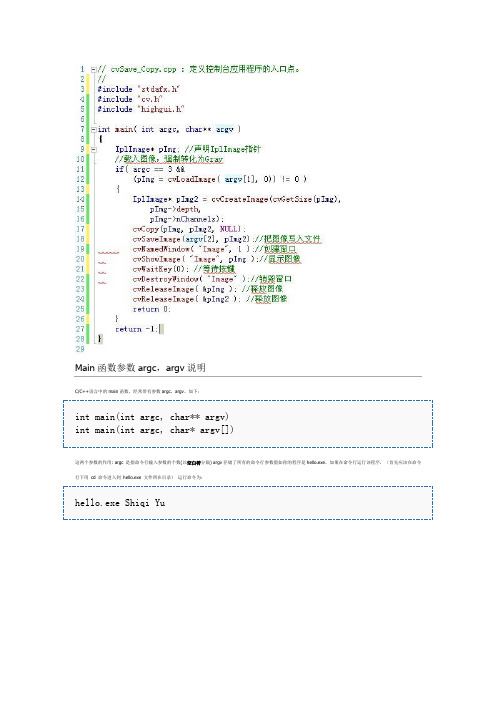Screen dimensions: 496x702
Task: Click line number 27 in the gutter
Action: (80, 329)
